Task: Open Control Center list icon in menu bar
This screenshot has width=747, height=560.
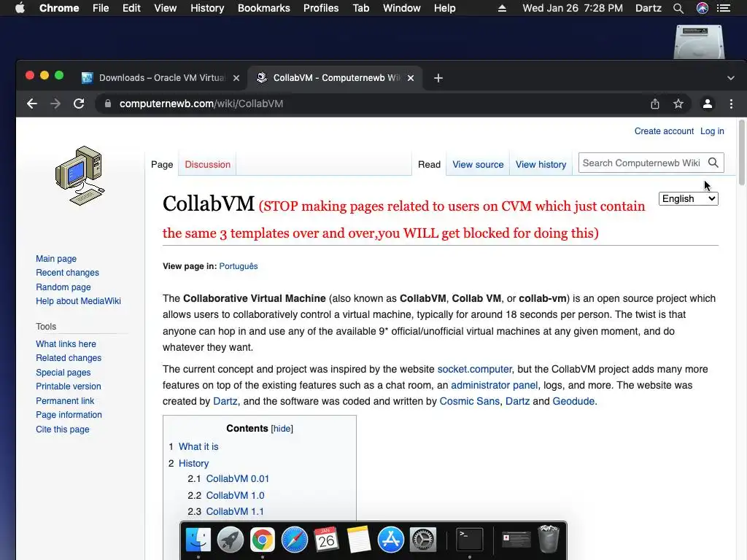Action: [724, 8]
